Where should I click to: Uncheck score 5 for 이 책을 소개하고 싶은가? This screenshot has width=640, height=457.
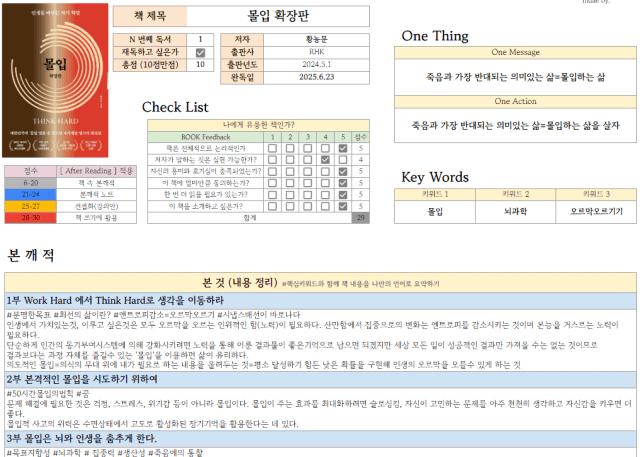point(343,206)
